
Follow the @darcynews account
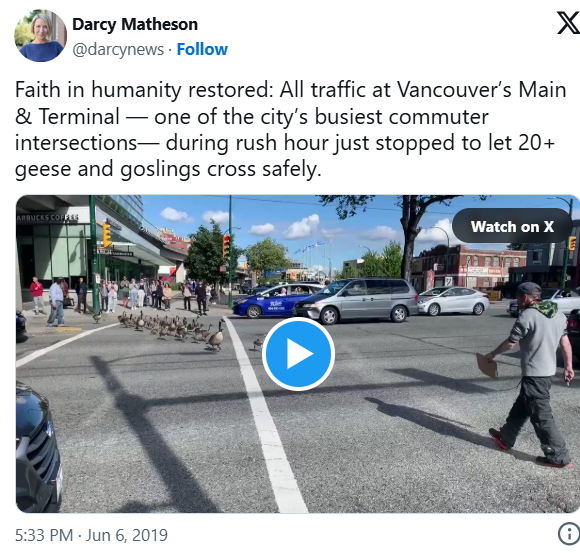202,49
